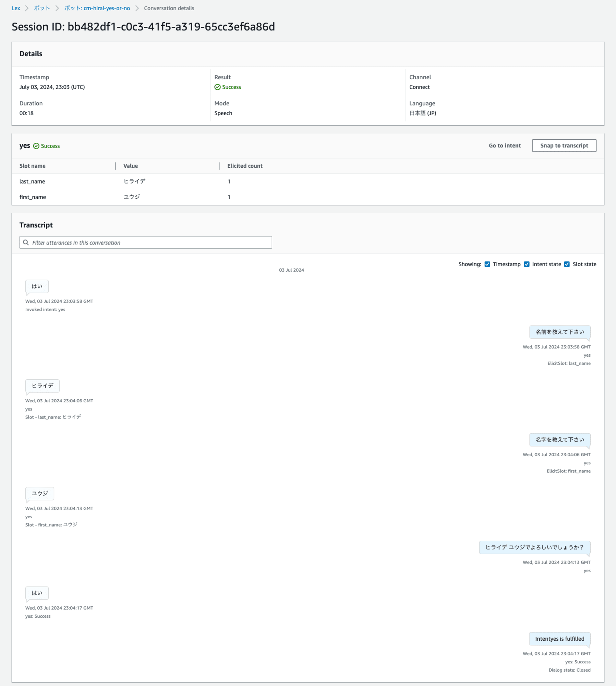
Task: Click the Session ID heading text
Action: click(x=143, y=27)
